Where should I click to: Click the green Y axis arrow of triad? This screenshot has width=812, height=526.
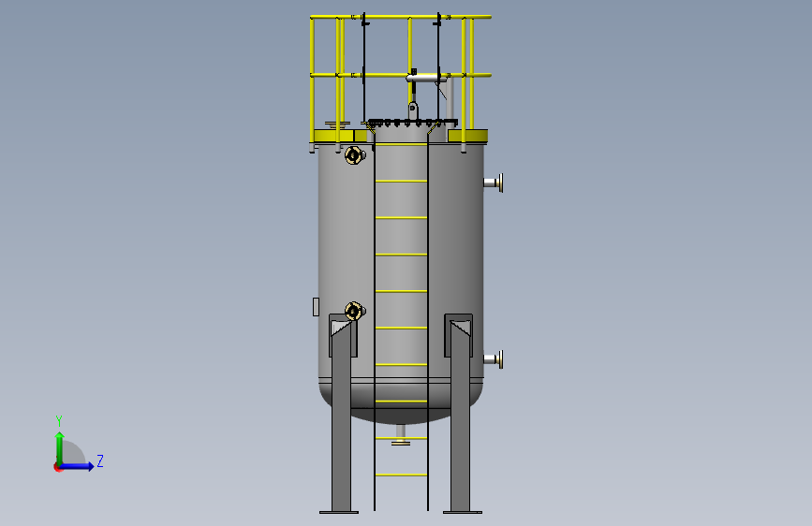(60, 447)
